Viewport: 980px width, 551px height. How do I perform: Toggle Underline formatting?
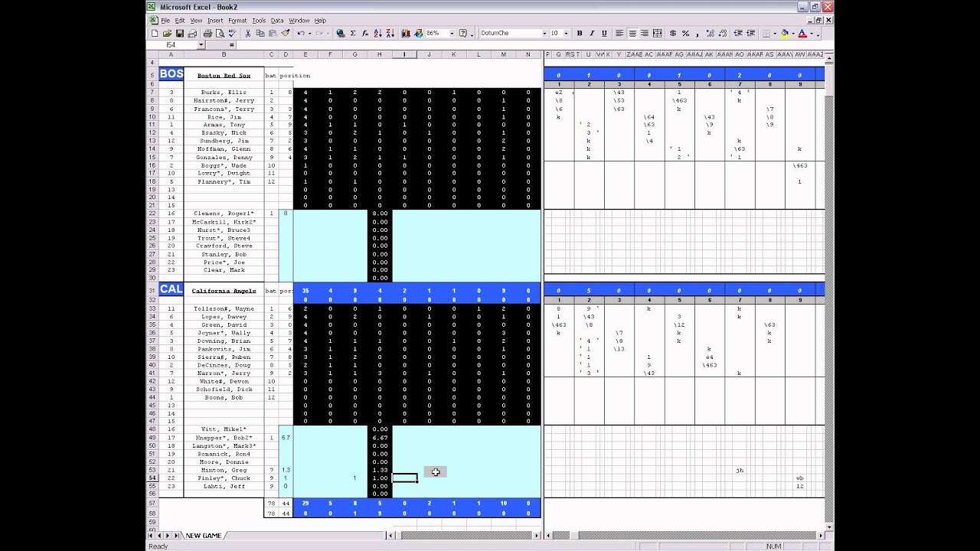click(x=604, y=34)
